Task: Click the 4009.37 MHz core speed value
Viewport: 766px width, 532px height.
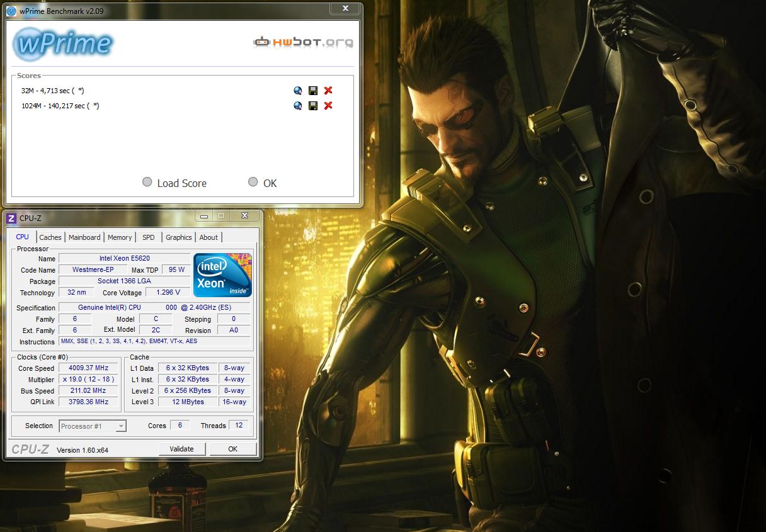Action: point(89,368)
